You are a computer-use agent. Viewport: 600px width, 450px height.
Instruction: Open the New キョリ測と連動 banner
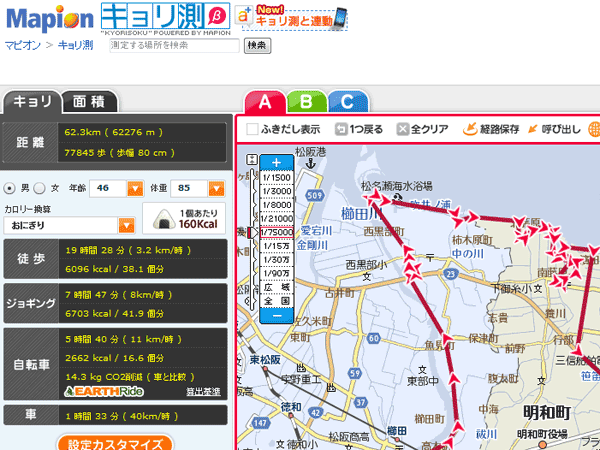click(291, 18)
